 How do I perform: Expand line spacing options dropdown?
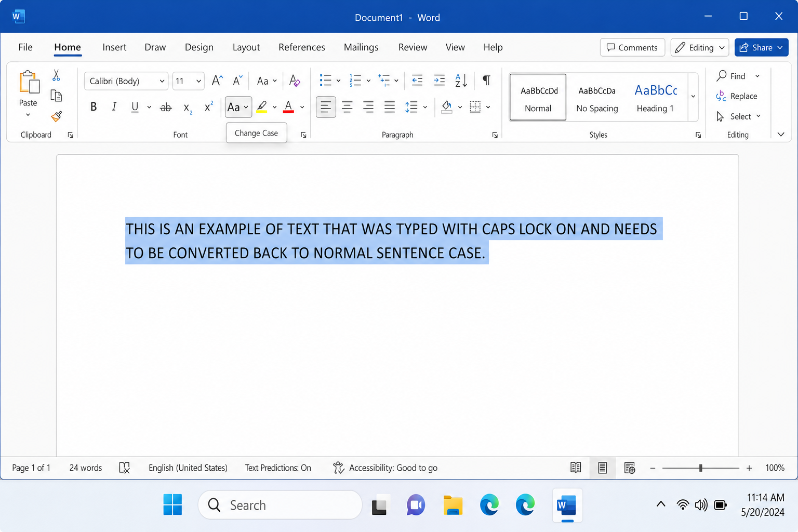point(425,107)
